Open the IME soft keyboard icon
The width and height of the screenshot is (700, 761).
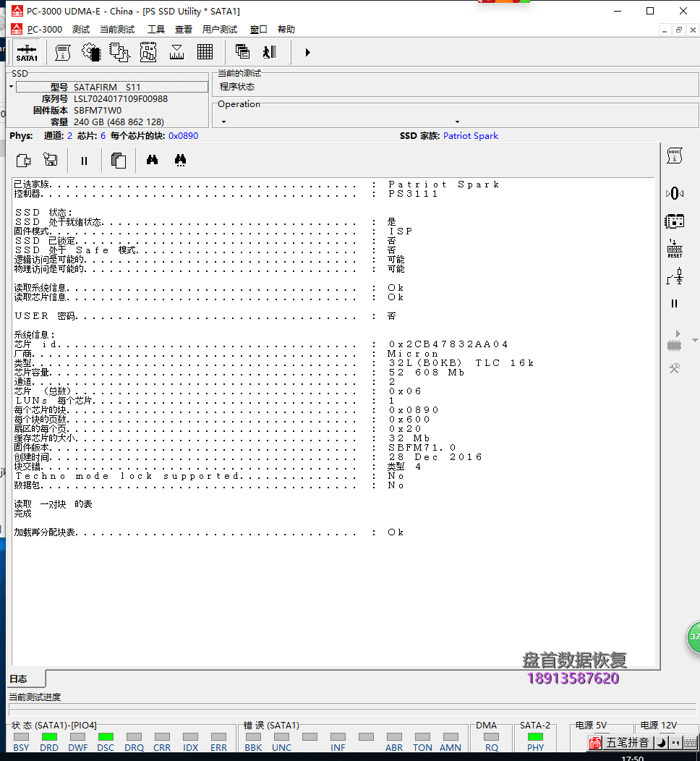coord(690,743)
